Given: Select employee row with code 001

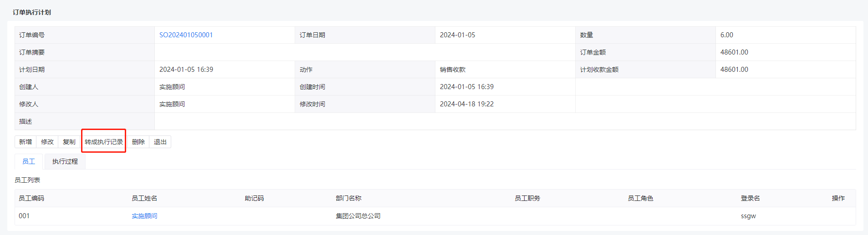Looking at the screenshot, I should click(435, 216).
